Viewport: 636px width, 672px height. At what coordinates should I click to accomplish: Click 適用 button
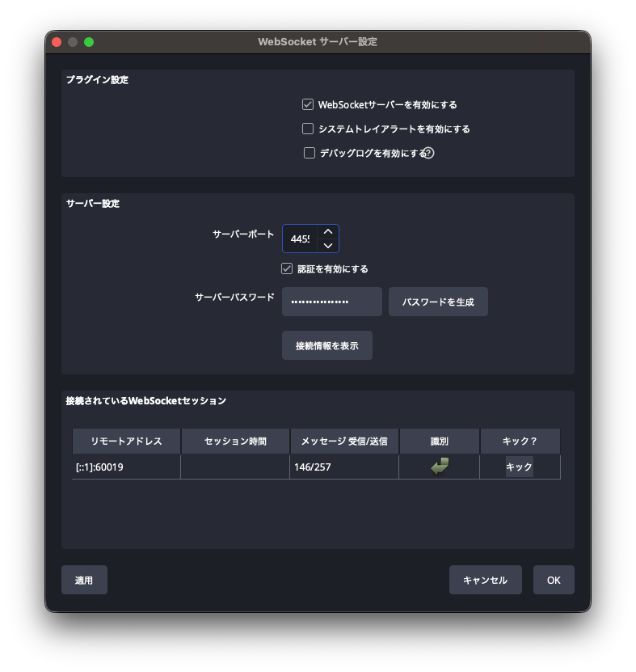[x=84, y=580]
